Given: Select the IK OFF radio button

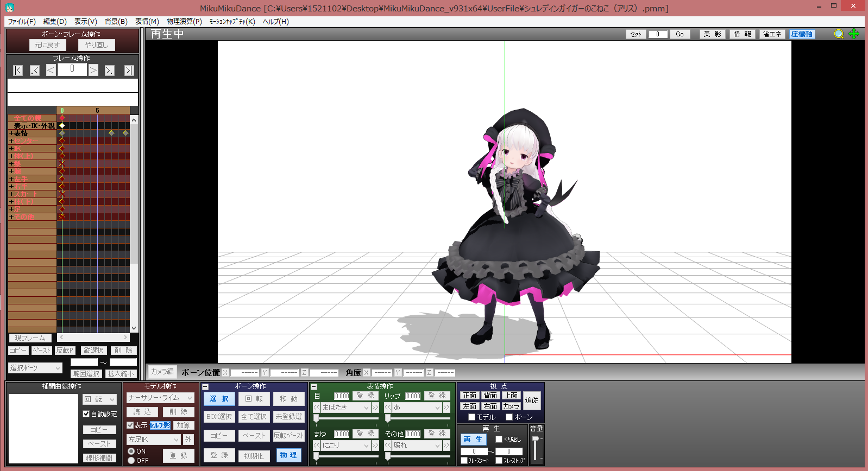Looking at the screenshot, I should pos(131,461).
